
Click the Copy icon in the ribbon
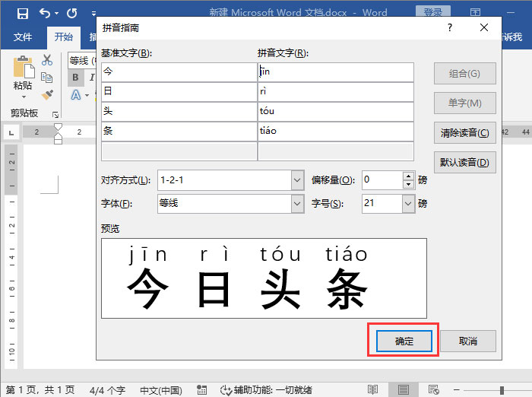[47, 78]
